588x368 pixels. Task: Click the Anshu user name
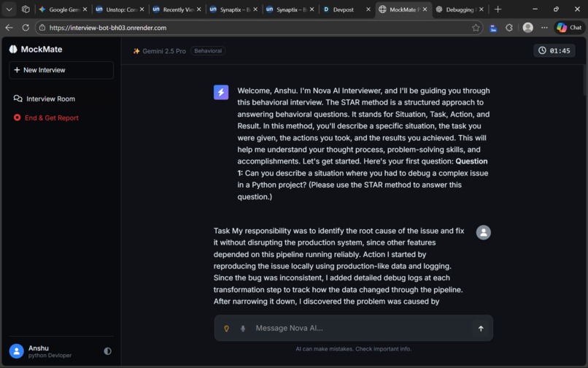(x=38, y=348)
